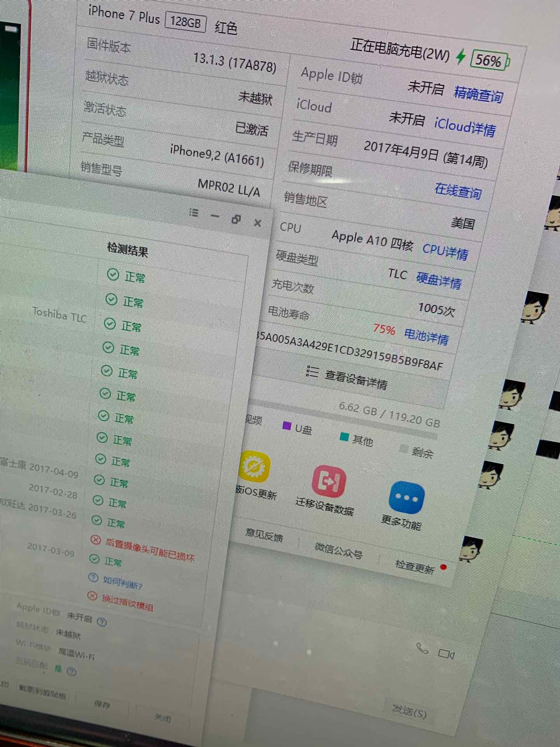The image size is (560, 747).
Task: Click the 意见反馈 footer item
Action: [264, 535]
